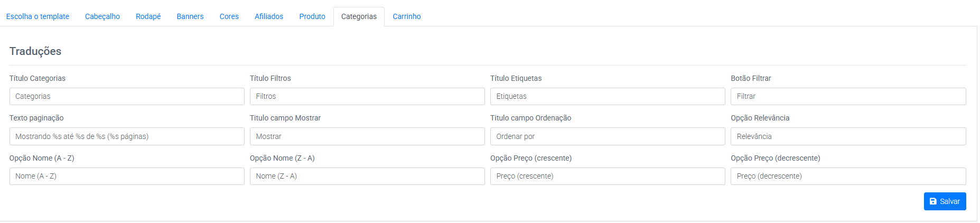Select the Opção Relevância input field

tap(848, 136)
